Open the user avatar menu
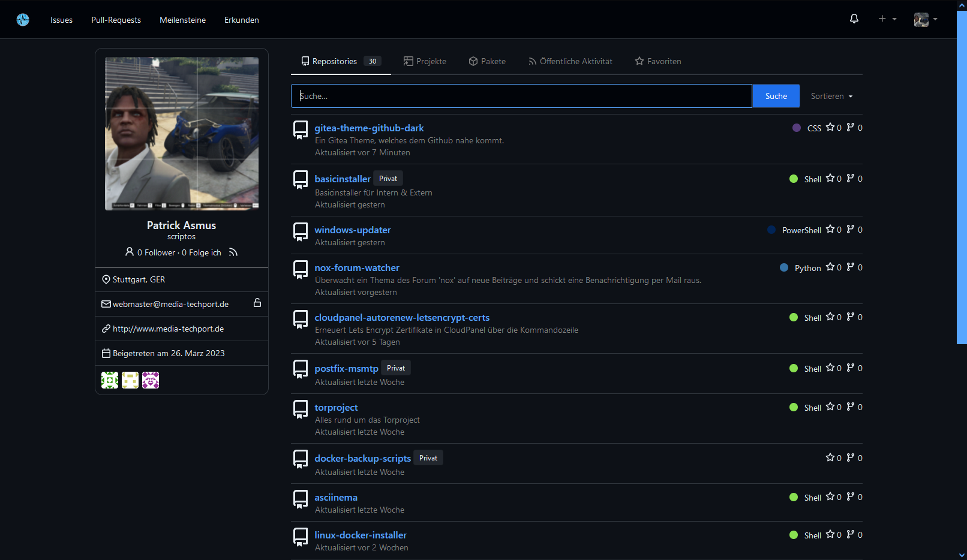The height and width of the screenshot is (560, 967). 926,19
